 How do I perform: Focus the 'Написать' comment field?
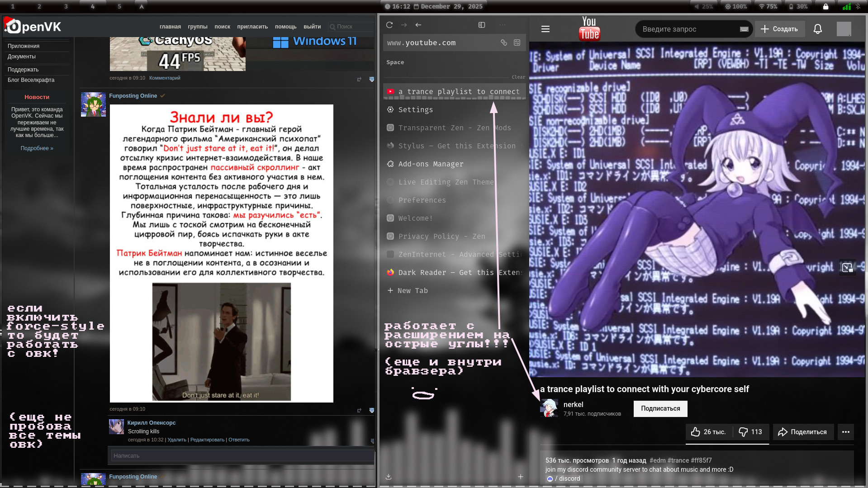click(x=242, y=455)
